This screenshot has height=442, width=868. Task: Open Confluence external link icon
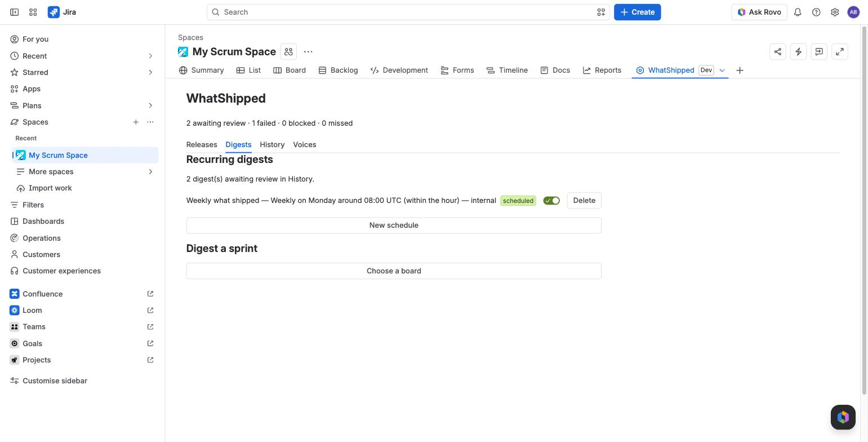150,294
